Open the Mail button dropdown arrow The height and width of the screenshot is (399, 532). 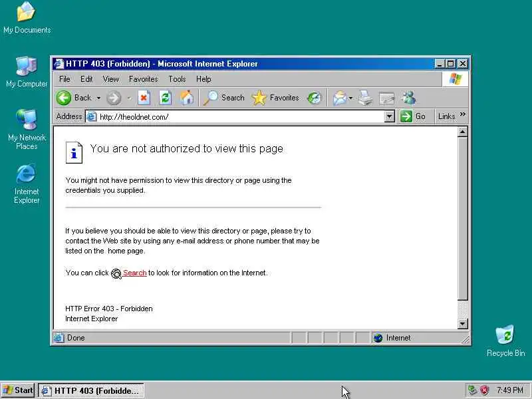(350, 98)
